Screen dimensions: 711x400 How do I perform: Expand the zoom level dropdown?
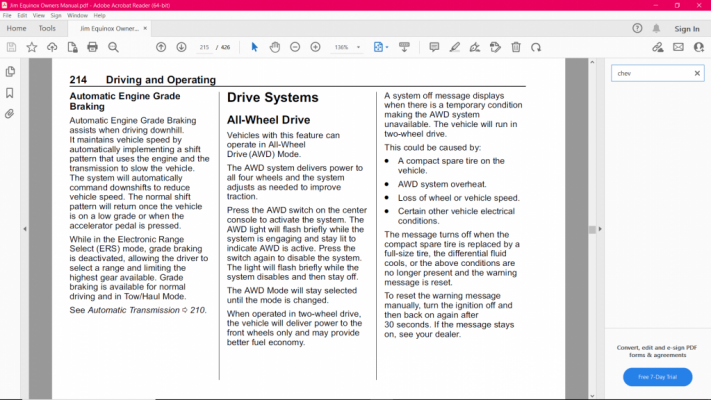pyautogui.click(x=358, y=47)
